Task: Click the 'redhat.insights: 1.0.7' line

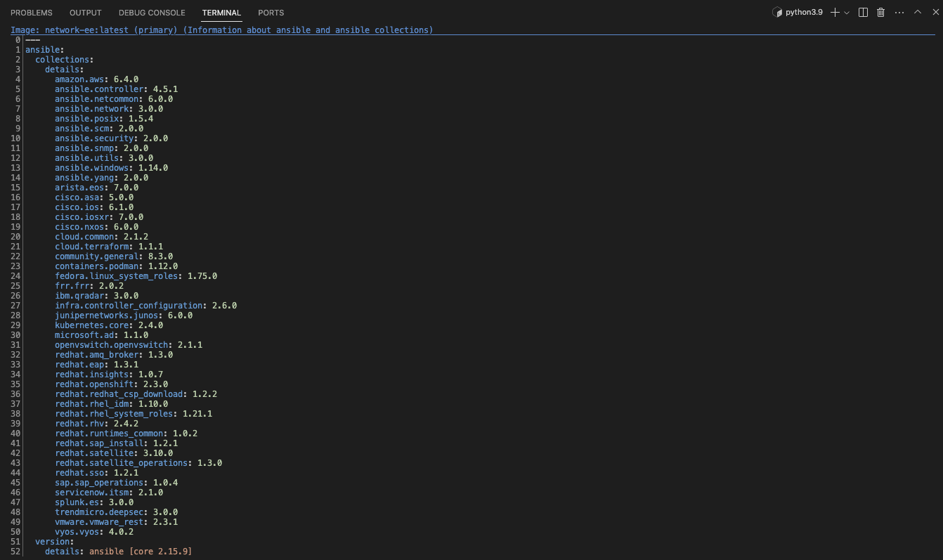Action: pos(109,375)
